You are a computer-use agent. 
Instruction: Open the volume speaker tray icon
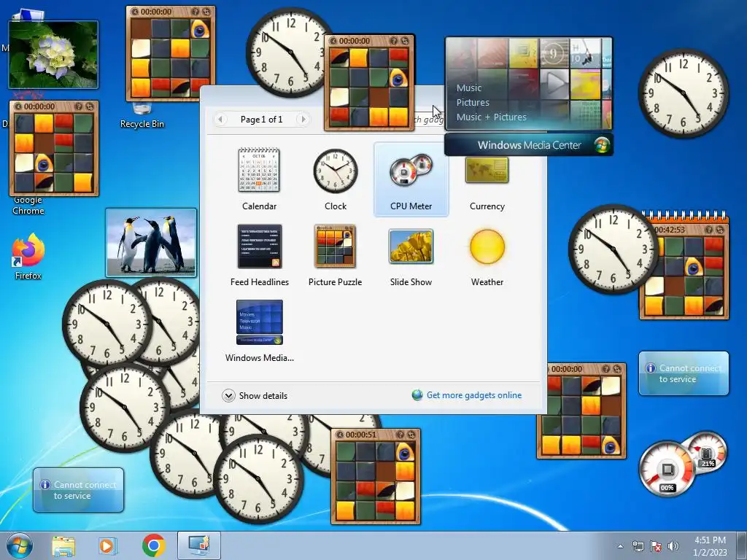pyautogui.click(x=673, y=546)
